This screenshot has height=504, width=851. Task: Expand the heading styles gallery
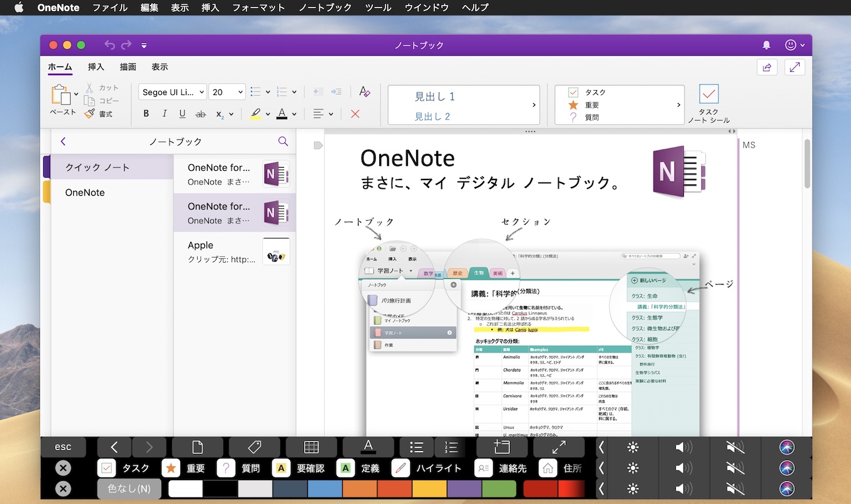(x=534, y=105)
